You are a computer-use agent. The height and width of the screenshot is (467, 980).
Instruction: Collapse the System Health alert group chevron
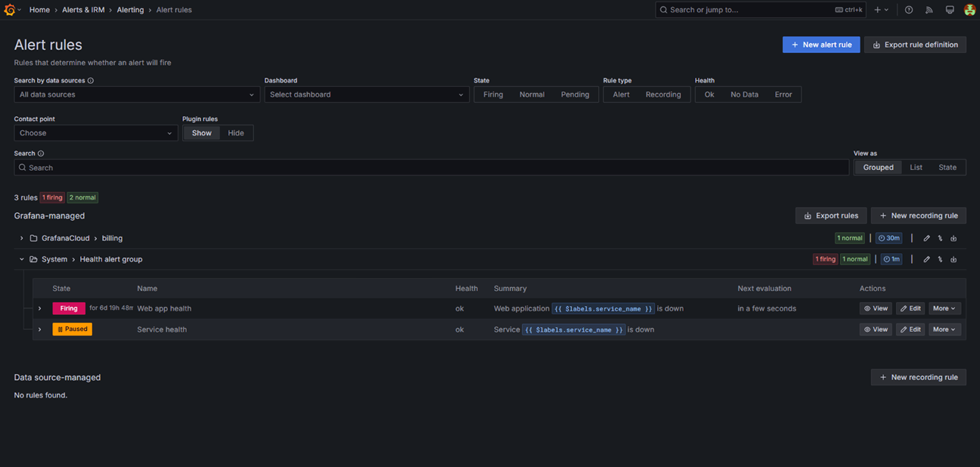[22, 259]
